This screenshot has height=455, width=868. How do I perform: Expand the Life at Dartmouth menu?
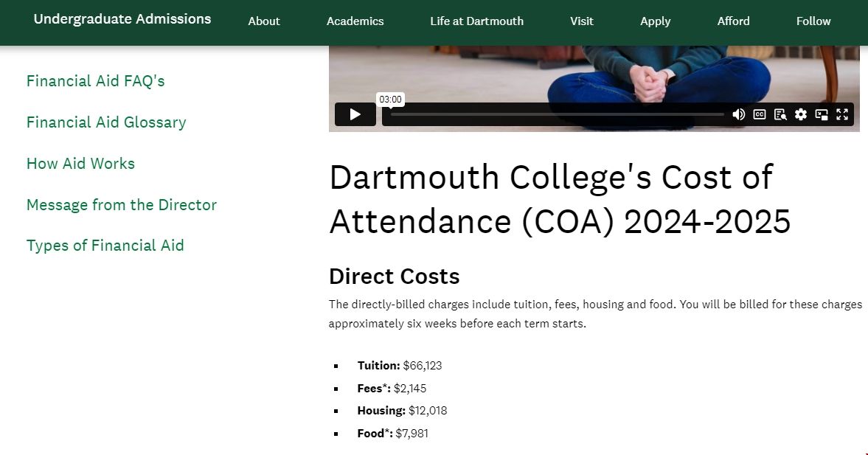click(x=476, y=21)
